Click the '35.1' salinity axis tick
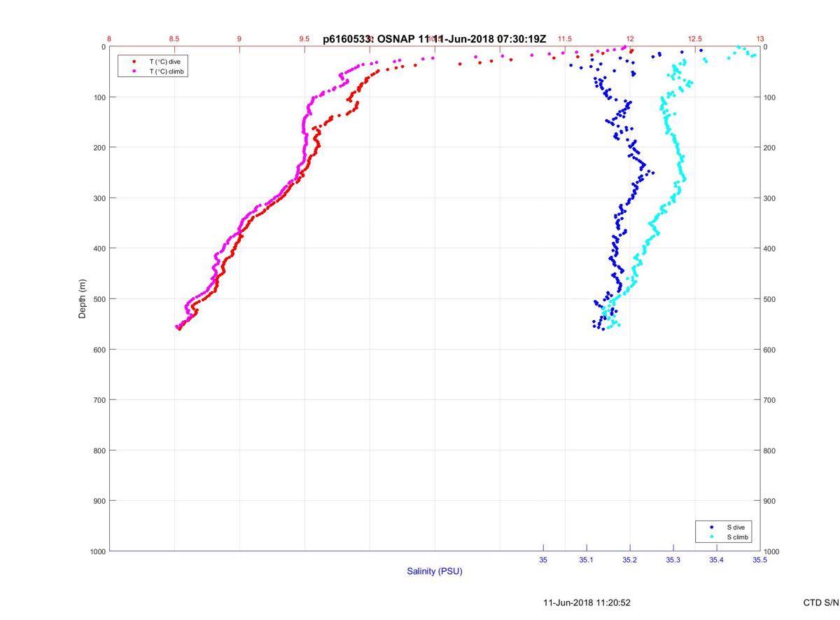The height and width of the screenshot is (620, 840). [587, 560]
